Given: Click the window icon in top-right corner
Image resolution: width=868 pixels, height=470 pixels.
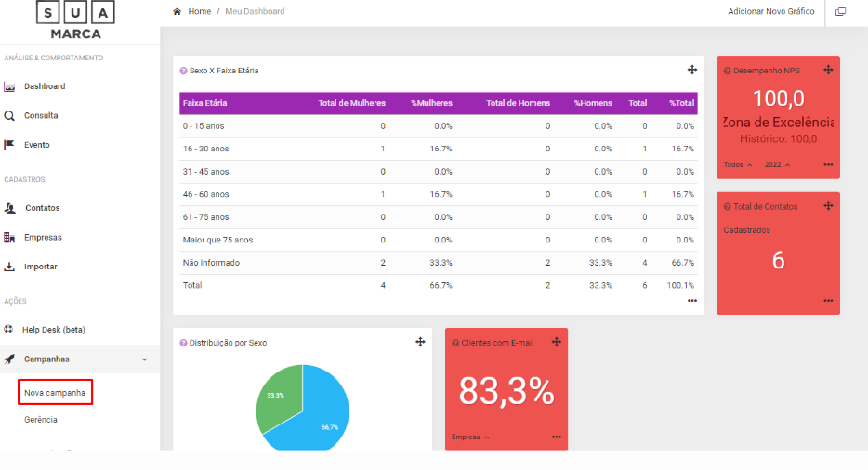Looking at the screenshot, I should click(x=840, y=12).
